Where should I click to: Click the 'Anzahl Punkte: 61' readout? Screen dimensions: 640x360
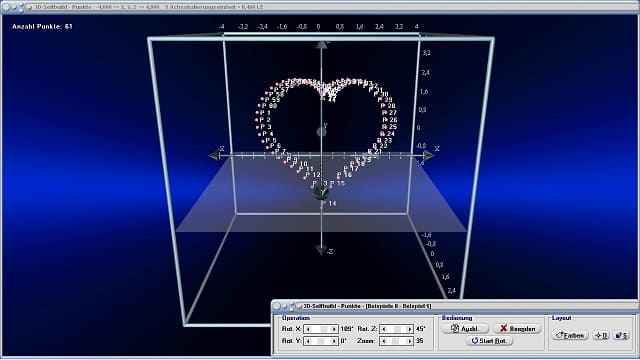(x=42, y=27)
